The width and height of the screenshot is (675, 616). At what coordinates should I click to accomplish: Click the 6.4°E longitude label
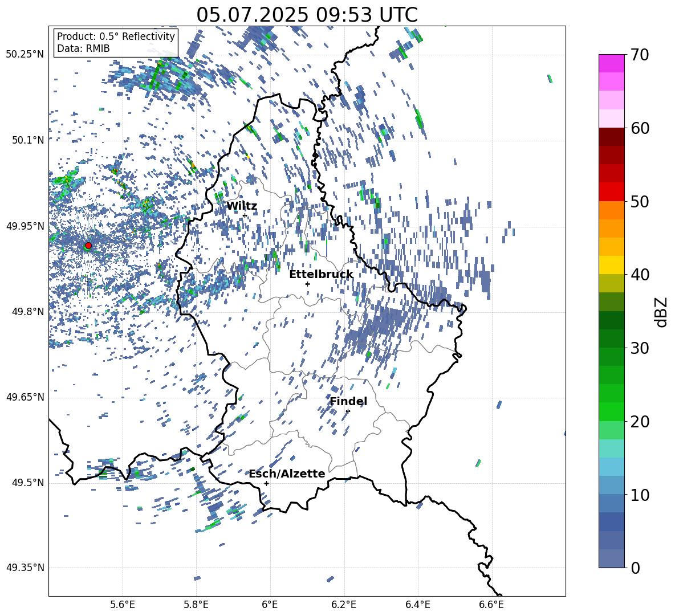417,605
